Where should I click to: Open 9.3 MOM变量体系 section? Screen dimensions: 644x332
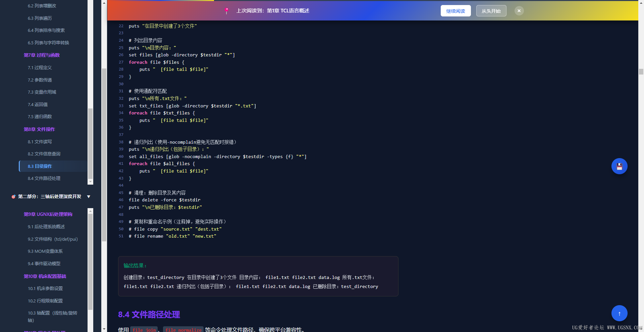[45, 251]
